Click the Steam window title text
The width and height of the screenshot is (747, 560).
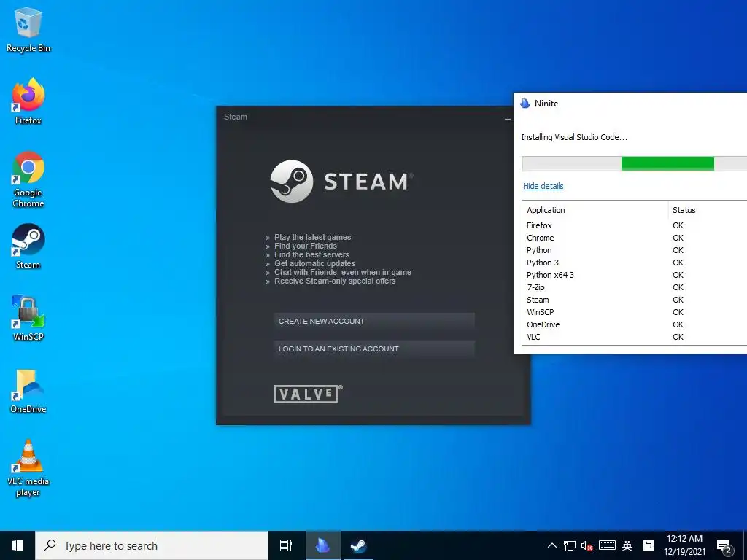pos(236,117)
